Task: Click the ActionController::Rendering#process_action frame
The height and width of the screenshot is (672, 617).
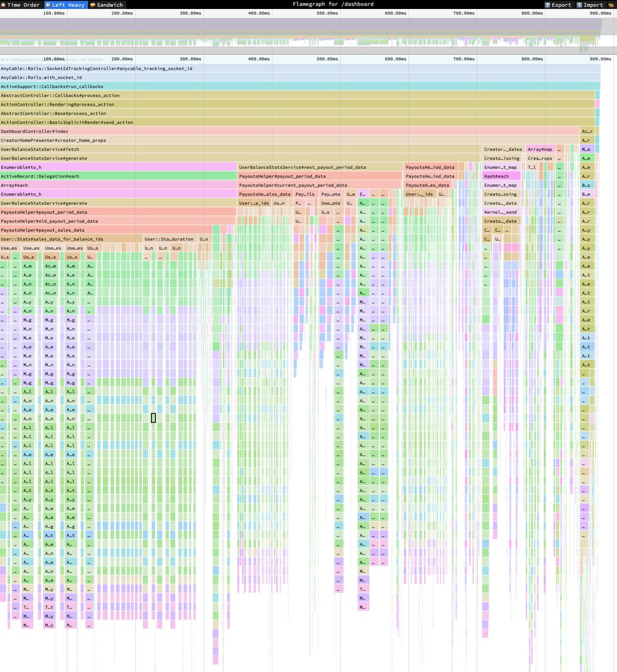Action: pos(297,104)
